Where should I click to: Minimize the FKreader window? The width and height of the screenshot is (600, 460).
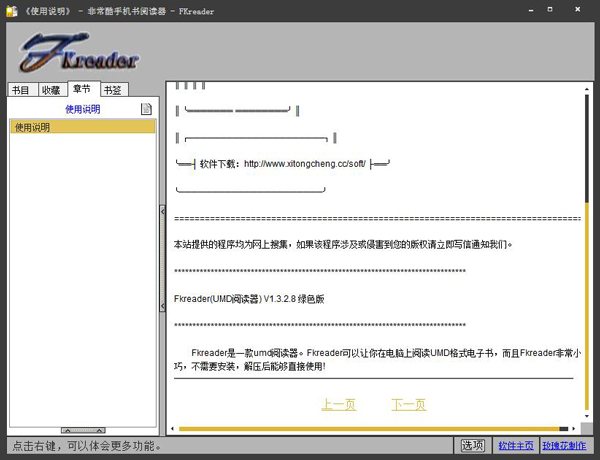(x=531, y=10)
